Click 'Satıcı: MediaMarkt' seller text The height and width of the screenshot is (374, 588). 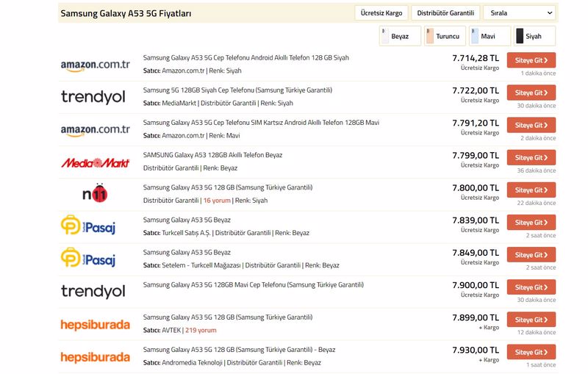[x=170, y=103]
